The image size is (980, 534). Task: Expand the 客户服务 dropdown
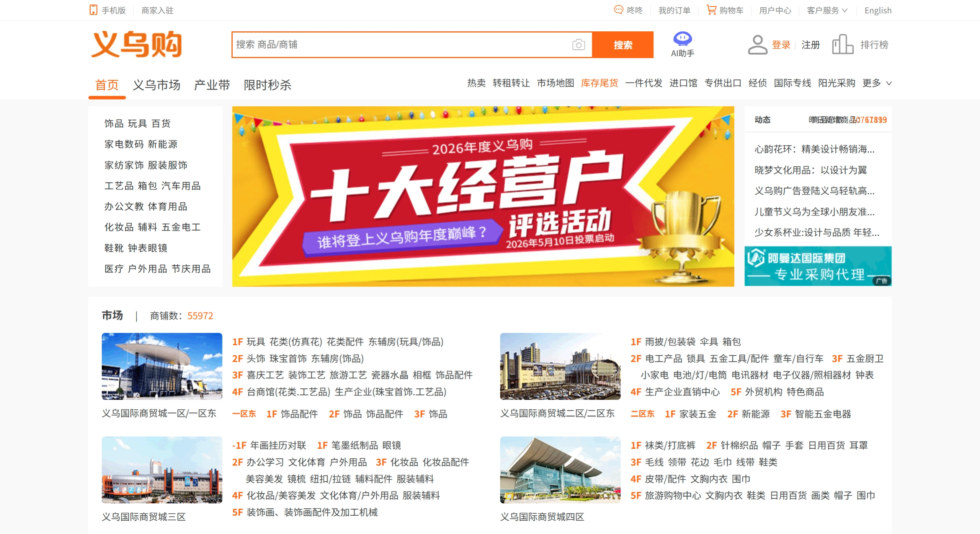click(x=827, y=10)
